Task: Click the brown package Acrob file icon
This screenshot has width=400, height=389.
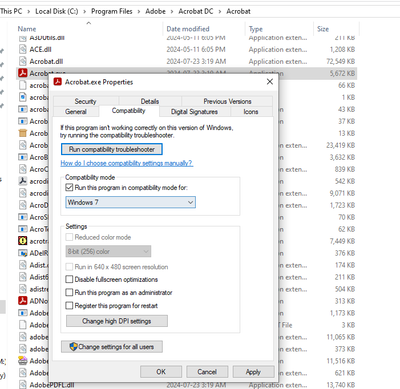Action: click(23, 133)
